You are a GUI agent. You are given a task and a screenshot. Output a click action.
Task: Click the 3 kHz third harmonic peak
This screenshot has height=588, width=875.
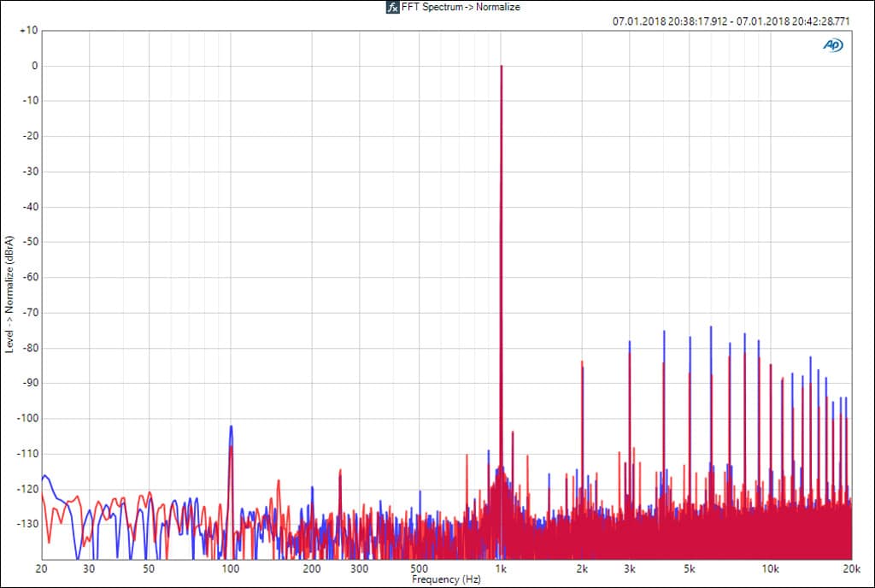point(630,343)
